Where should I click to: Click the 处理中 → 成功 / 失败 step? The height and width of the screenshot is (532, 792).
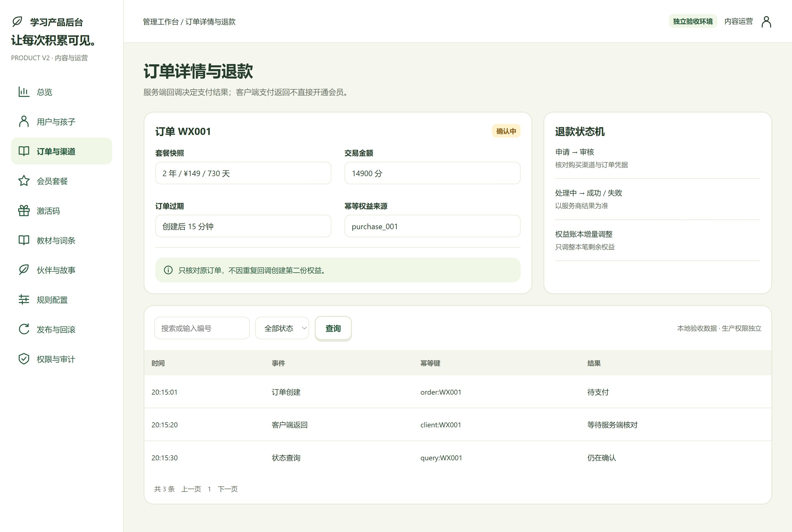click(x=588, y=193)
